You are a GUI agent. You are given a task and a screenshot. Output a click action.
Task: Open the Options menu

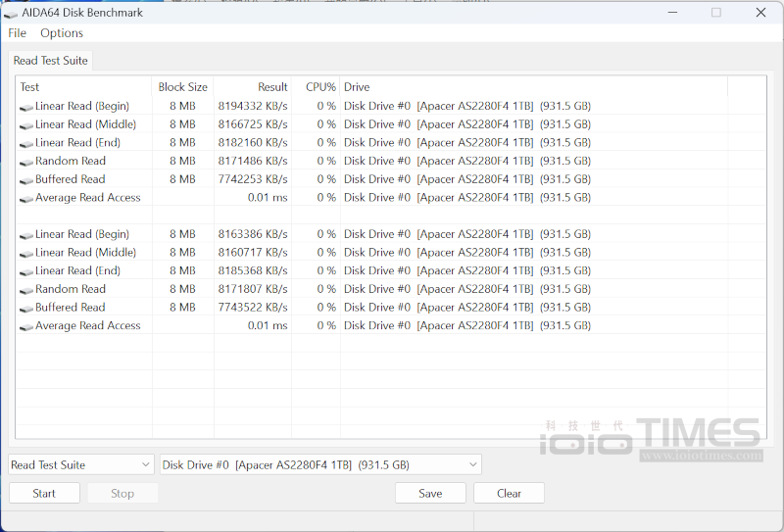click(x=62, y=33)
